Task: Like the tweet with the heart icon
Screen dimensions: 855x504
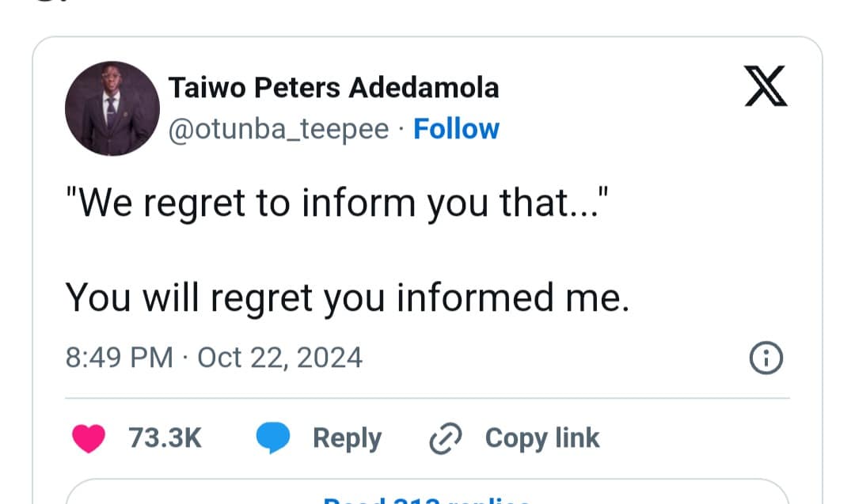Action: pyautogui.click(x=89, y=438)
